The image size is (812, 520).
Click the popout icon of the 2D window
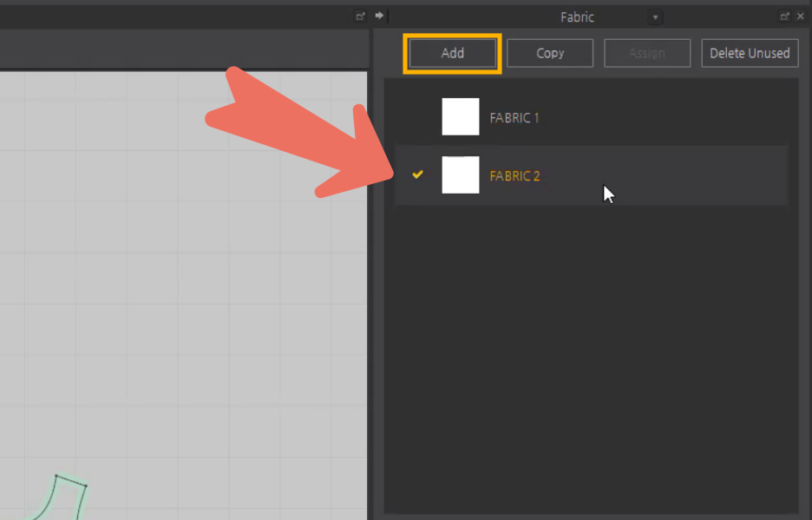point(360,16)
